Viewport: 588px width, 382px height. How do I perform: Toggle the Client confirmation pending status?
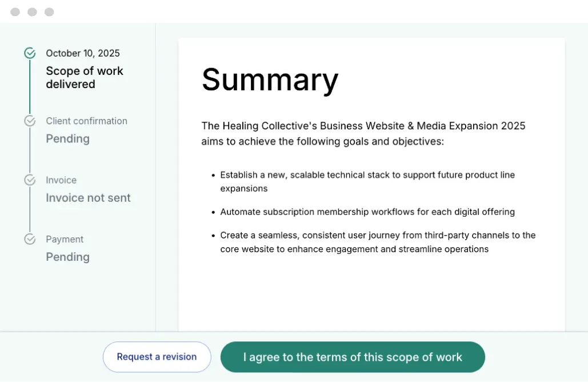pos(30,121)
